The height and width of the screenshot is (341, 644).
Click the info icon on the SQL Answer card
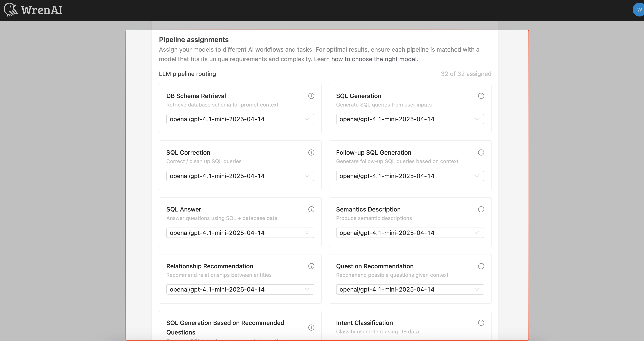click(311, 209)
